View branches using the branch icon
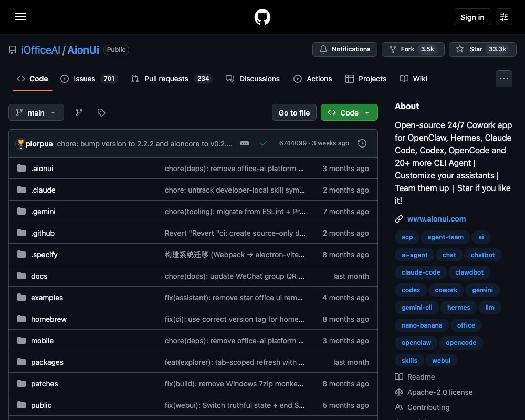 [79, 112]
